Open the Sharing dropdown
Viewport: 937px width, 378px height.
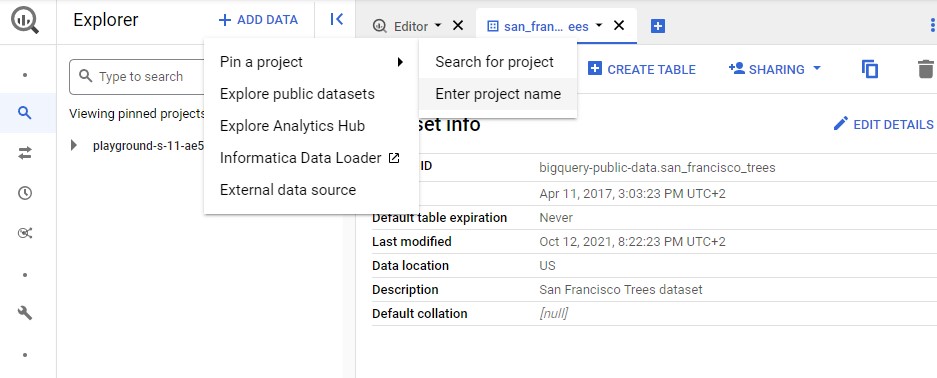point(774,69)
